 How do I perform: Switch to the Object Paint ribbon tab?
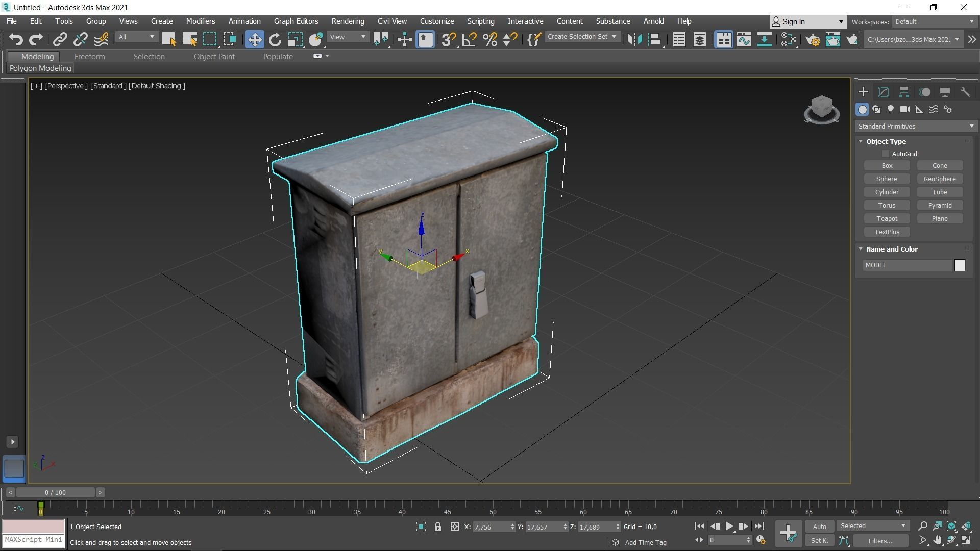(214, 57)
